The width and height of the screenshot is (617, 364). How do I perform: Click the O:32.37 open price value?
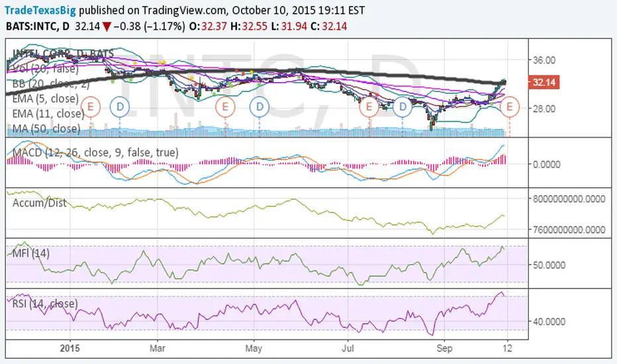click(207, 26)
